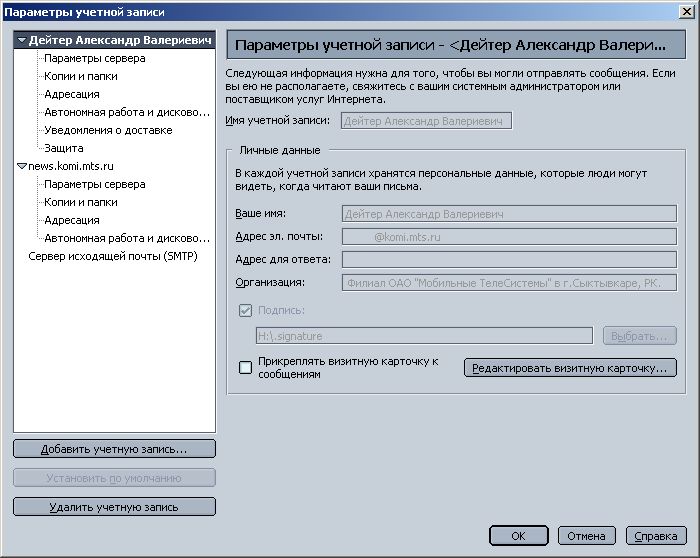Open Параметры сервера under news.komi.mts.ru

click(94, 184)
